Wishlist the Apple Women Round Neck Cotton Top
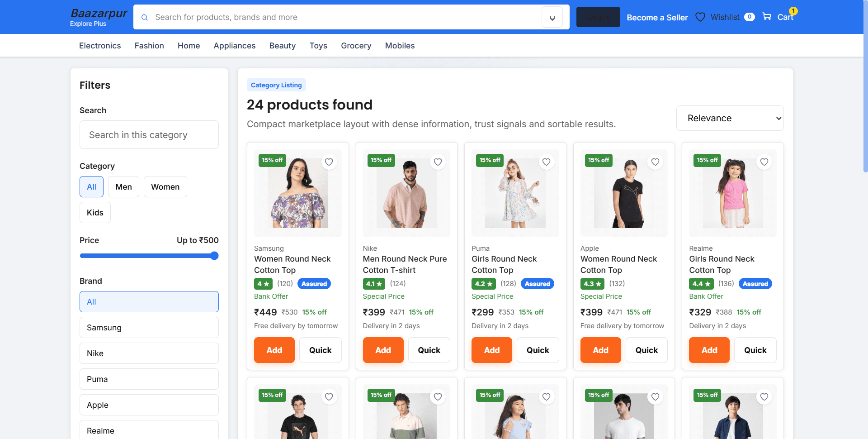This screenshot has height=439, width=868. (x=655, y=162)
